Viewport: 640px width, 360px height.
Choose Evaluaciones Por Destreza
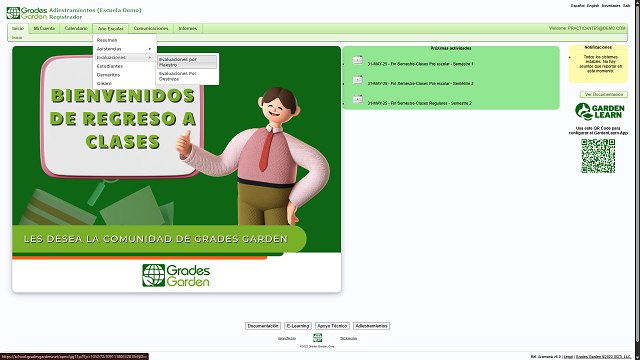(187, 76)
